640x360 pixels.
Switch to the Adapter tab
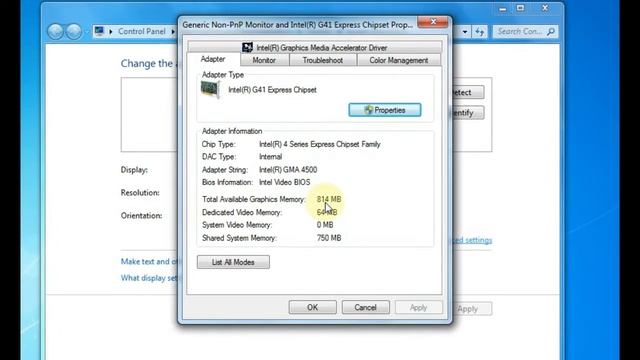tap(213, 59)
